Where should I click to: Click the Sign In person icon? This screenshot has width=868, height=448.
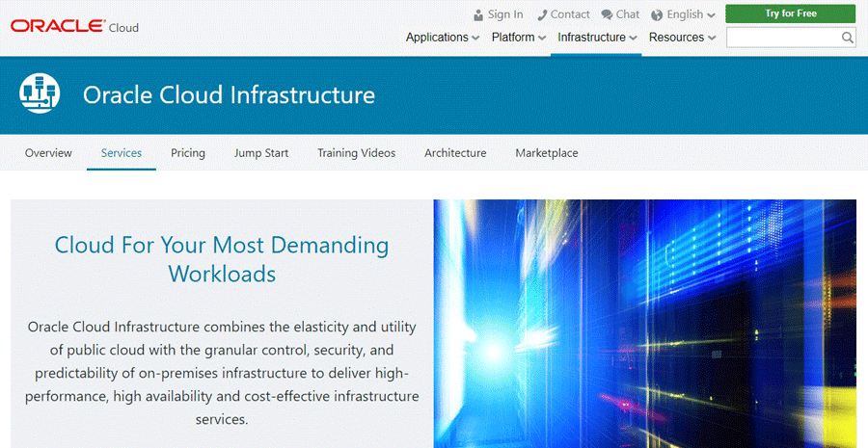click(478, 15)
